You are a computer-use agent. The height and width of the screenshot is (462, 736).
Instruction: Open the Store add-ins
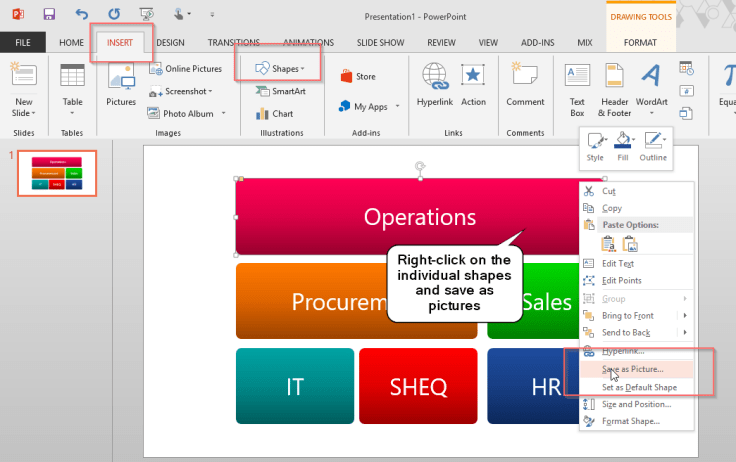pyautogui.click(x=358, y=76)
